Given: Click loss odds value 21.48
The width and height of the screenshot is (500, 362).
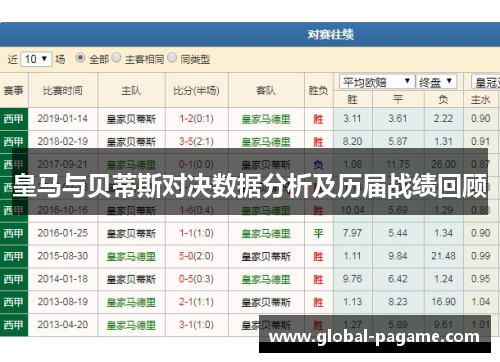Looking at the screenshot, I should pyautogui.click(x=443, y=256).
